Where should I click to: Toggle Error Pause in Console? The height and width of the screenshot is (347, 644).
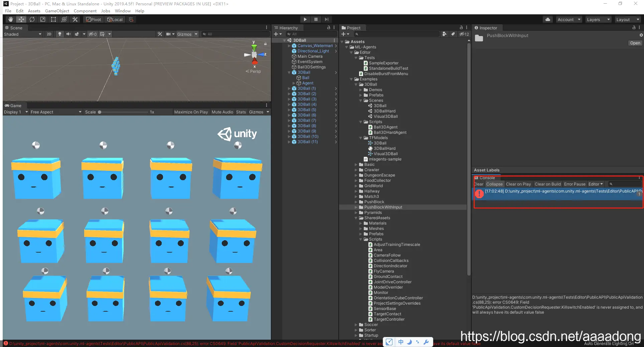575,184
